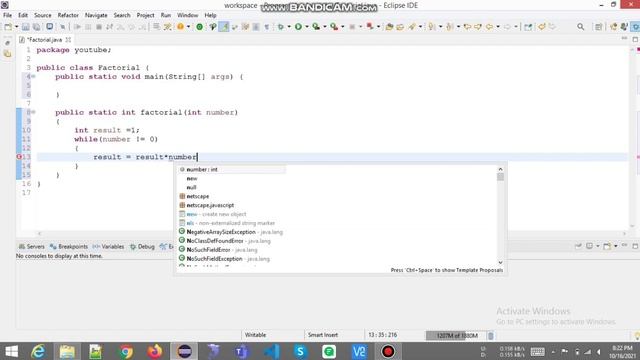The width and height of the screenshot is (640, 360).
Task: Close the Factorial.java editor tab
Action: (68, 40)
